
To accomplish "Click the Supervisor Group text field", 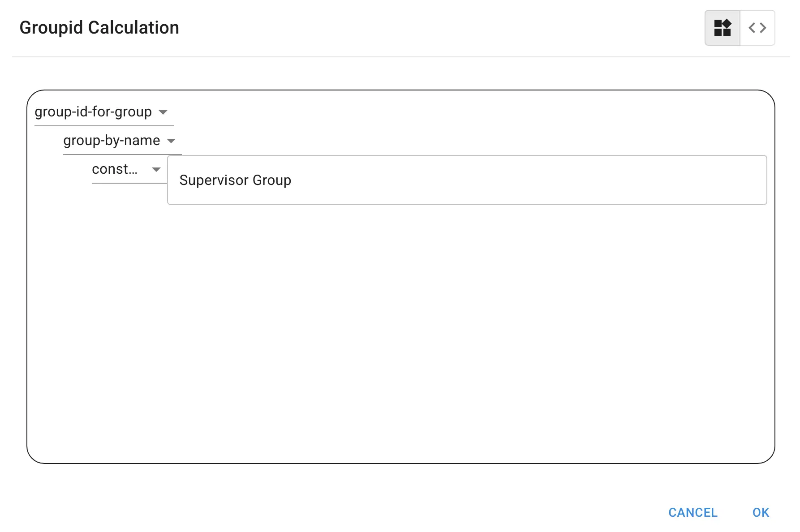I will point(466,180).
